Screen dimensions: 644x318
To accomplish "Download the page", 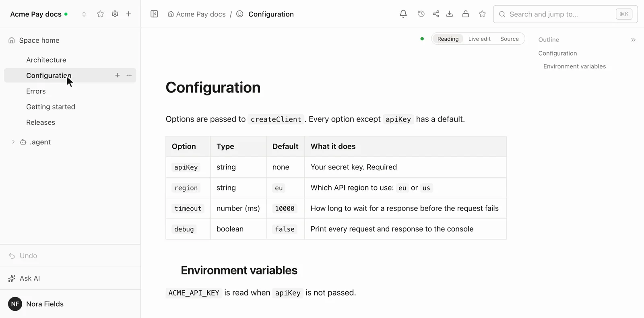I will coord(450,14).
